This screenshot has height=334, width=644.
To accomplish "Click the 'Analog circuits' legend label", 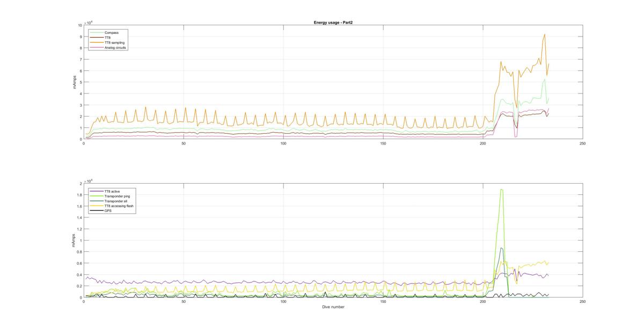I will pos(116,47).
